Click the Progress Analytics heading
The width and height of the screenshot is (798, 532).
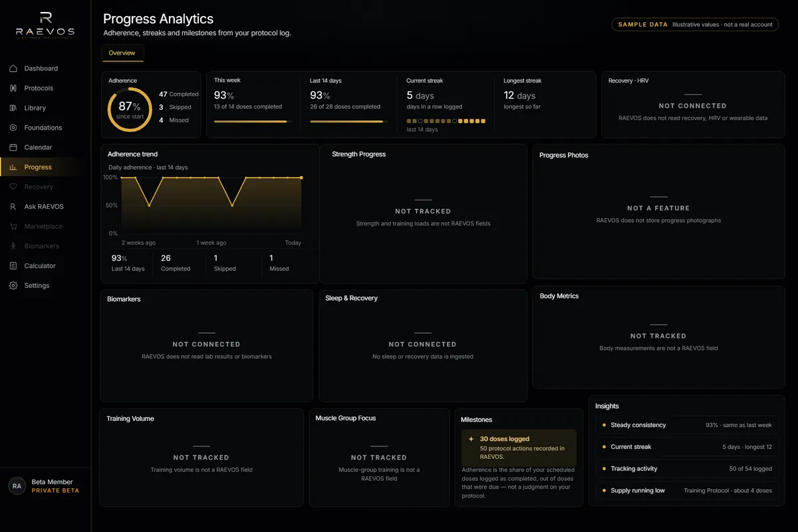click(x=158, y=19)
